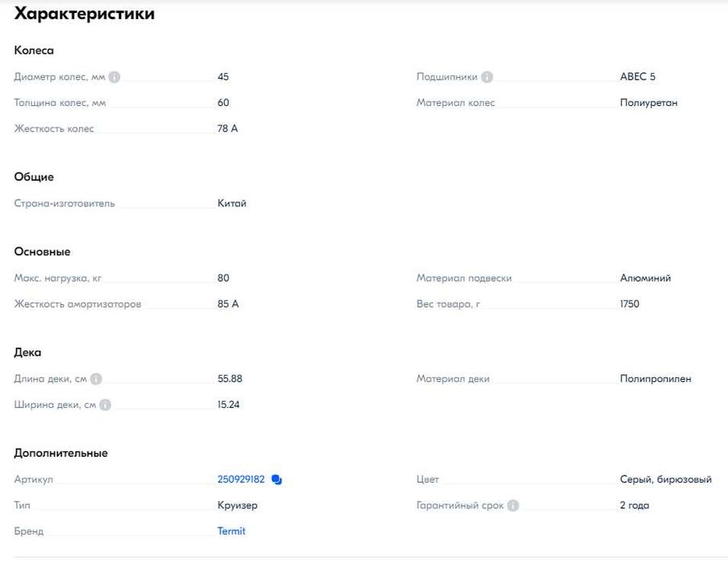Select the ABEC 5 bearings value
The image size is (728, 562).
coord(637,76)
